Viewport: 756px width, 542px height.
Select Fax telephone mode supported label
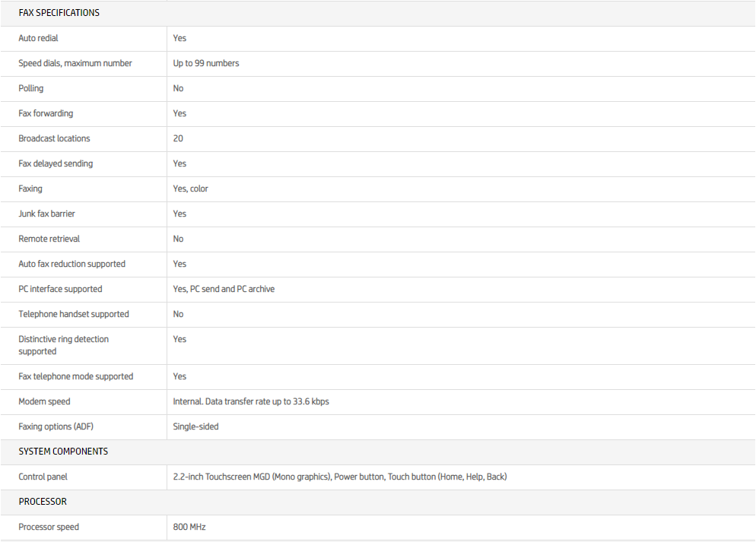click(x=75, y=376)
